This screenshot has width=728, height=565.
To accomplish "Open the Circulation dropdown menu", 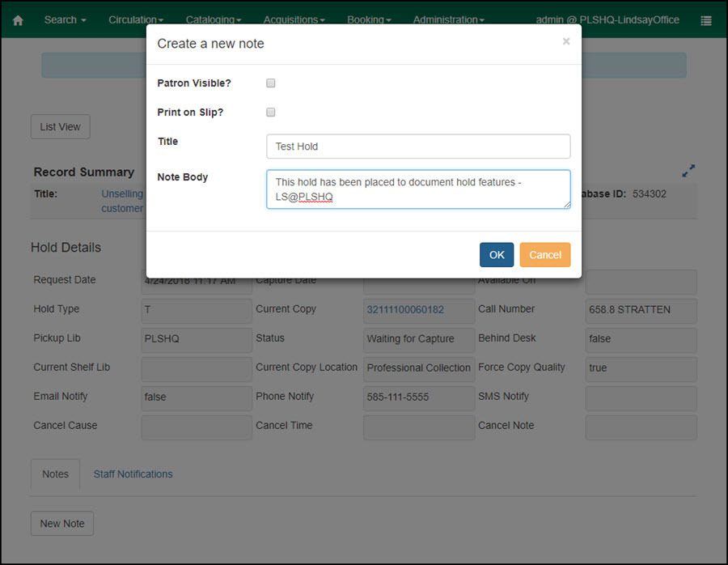I will (x=136, y=20).
